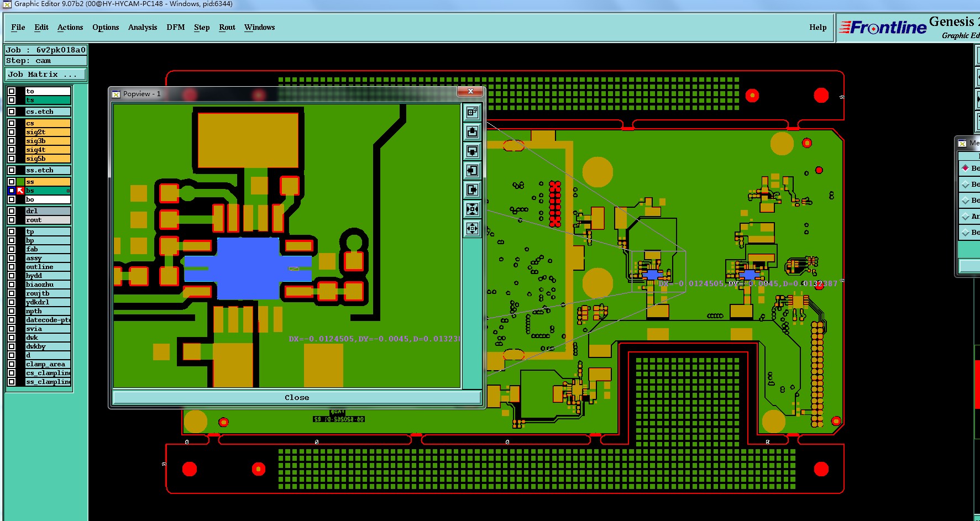
Task: Select the ss_clampline layer name
Action: click(48, 382)
